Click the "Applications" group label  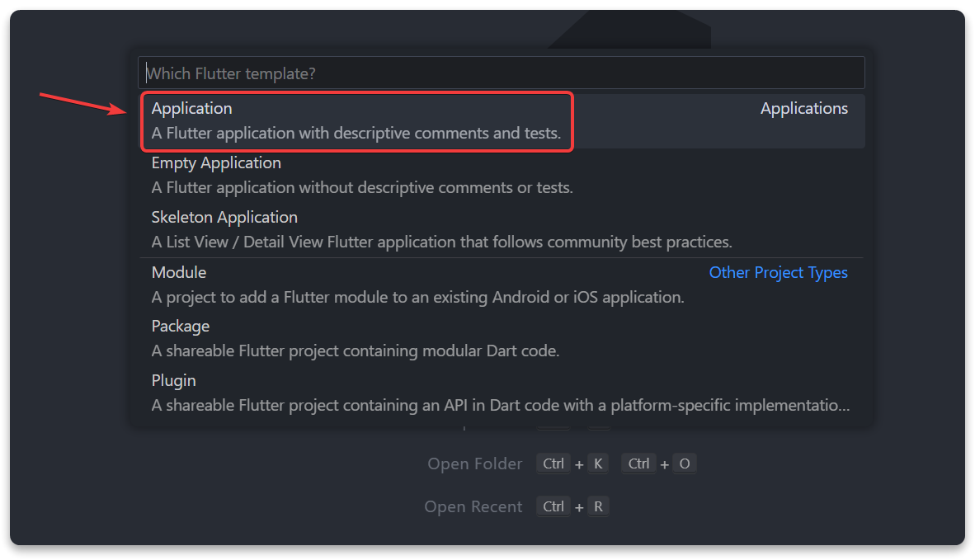click(803, 109)
